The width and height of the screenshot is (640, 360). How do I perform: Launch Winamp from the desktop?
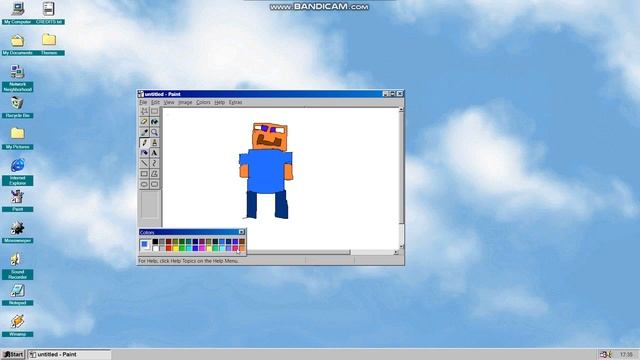[x=18, y=326]
